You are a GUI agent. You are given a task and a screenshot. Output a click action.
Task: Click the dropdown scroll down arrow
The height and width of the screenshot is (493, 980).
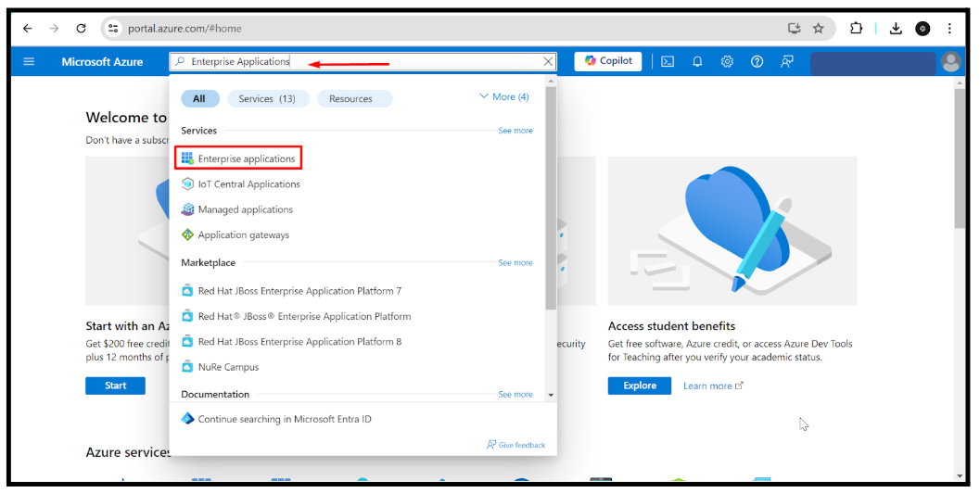click(x=551, y=396)
